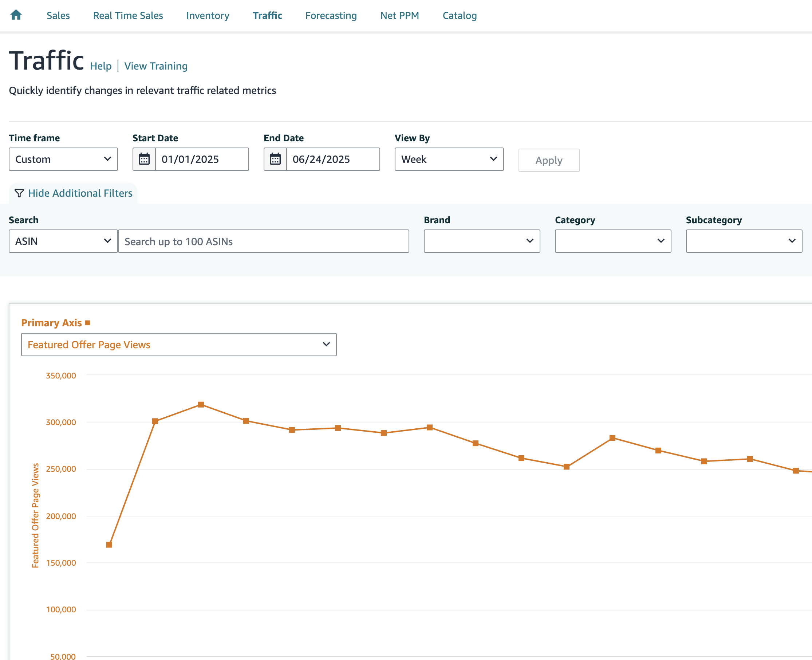The width and height of the screenshot is (812, 660).
Task: Open the Brand dropdown
Action: [x=481, y=241]
